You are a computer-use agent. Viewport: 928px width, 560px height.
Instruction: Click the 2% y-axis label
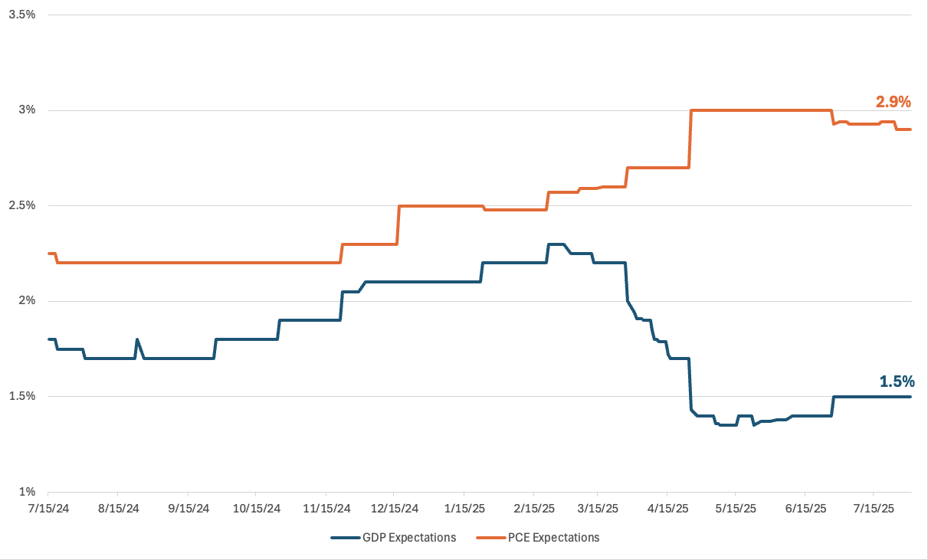(28, 301)
